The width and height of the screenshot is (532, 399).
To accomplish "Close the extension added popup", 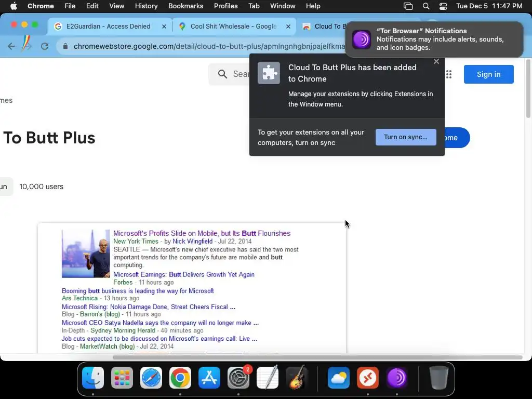I will pos(436,61).
